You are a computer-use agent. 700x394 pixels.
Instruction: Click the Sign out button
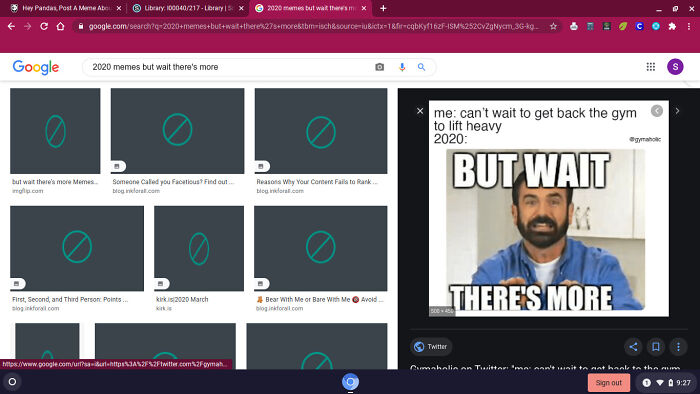click(608, 382)
